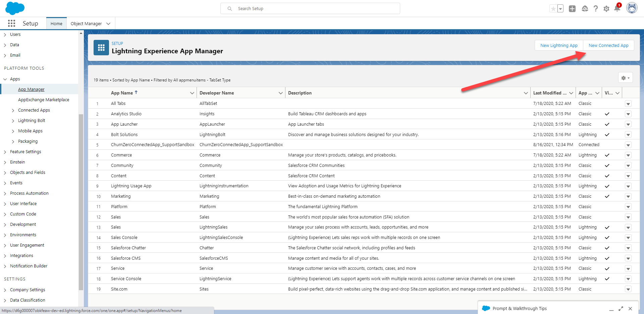Expand Connected Apps subsection
This screenshot has width=644, height=314.
click(13, 110)
